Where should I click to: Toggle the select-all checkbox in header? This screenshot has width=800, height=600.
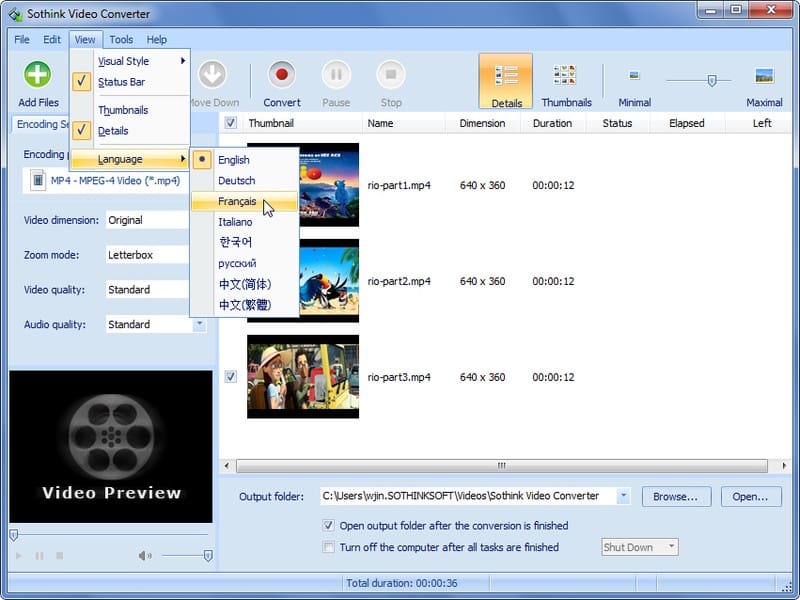(x=231, y=123)
